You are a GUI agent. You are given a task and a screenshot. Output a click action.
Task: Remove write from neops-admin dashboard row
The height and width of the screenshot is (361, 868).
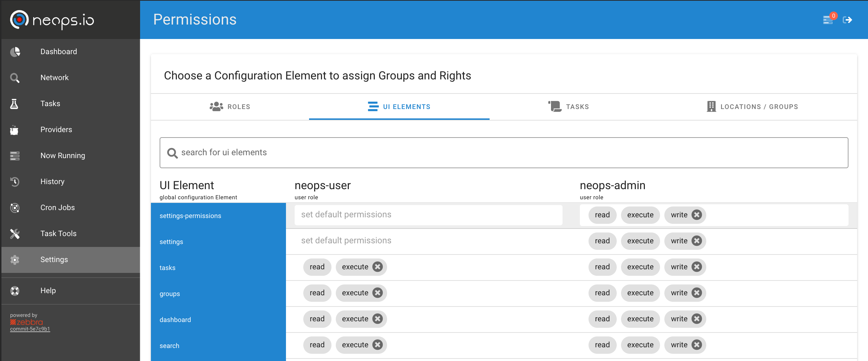click(x=697, y=319)
